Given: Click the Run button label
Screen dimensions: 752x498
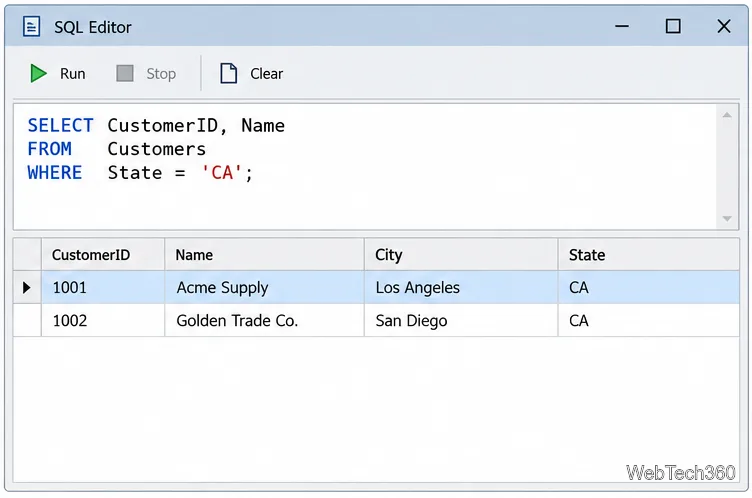Looking at the screenshot, I should point(72,73).
